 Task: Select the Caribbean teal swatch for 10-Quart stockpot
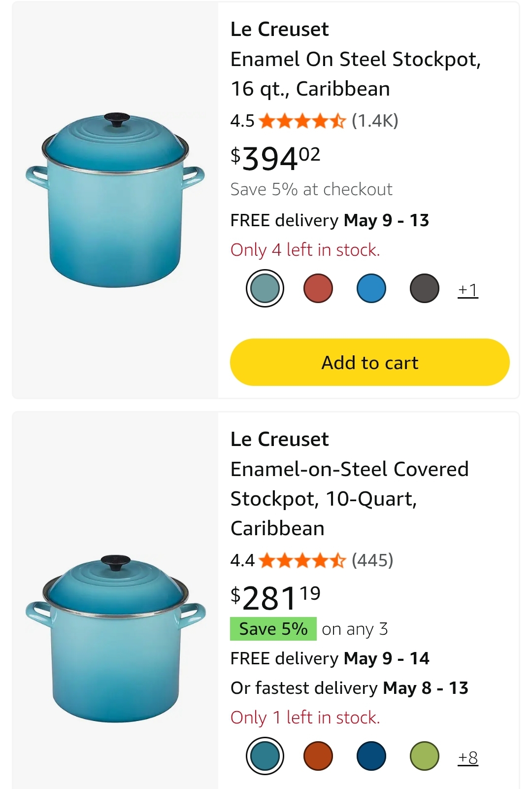(x=265, y=756)
